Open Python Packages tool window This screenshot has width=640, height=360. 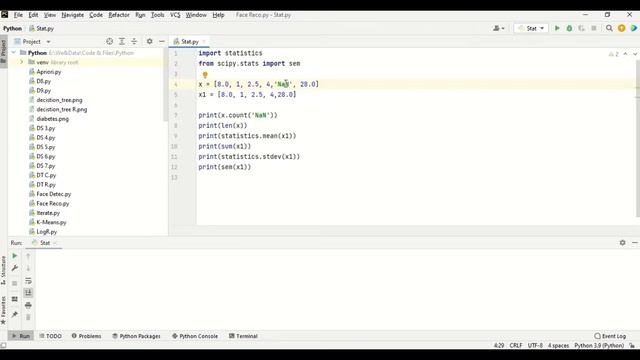pyautogui.click(x=136, y=336)
